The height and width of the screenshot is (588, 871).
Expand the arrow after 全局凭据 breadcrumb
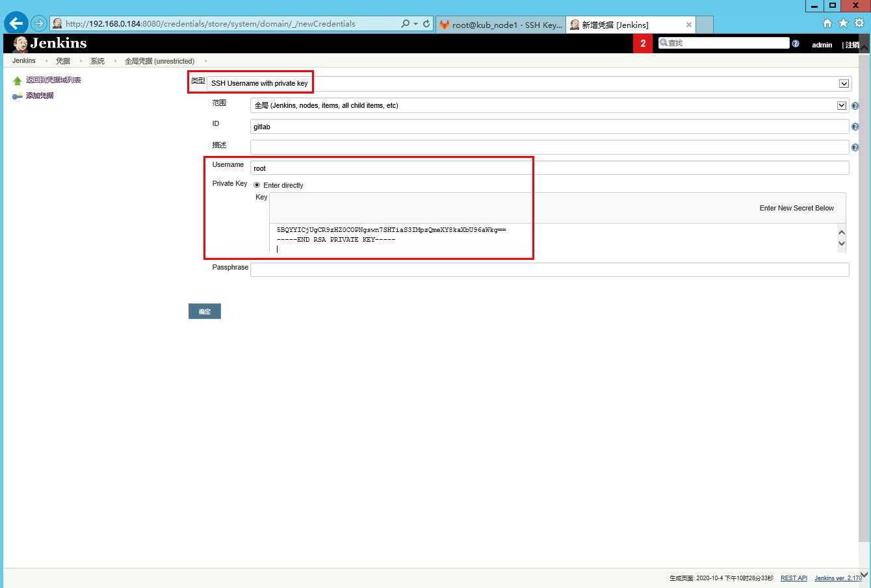[206, 61]
